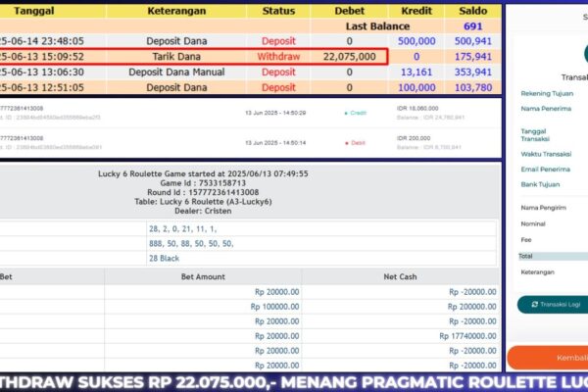Click the 12:51:05 date cell
This screenshot has height=392, width=588.
[41, 87]
